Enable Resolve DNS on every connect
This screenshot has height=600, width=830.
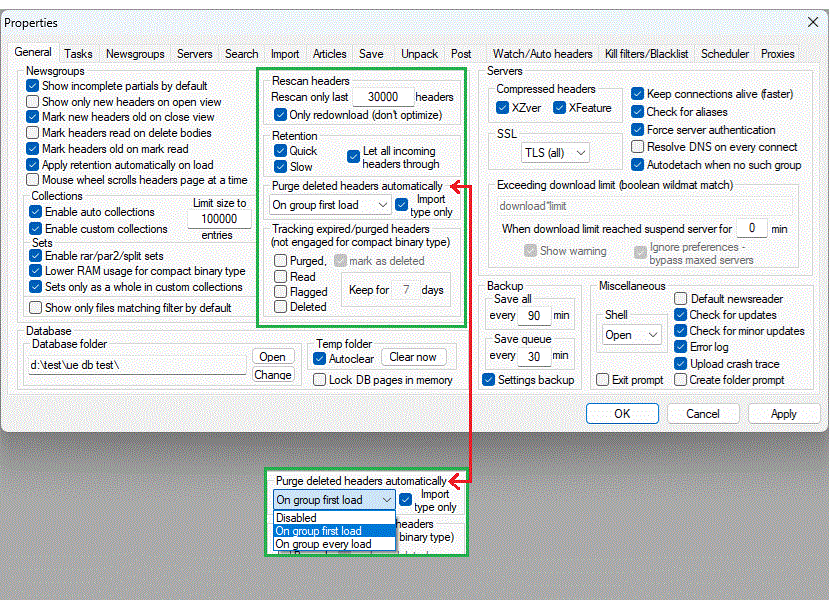(638, 147)
